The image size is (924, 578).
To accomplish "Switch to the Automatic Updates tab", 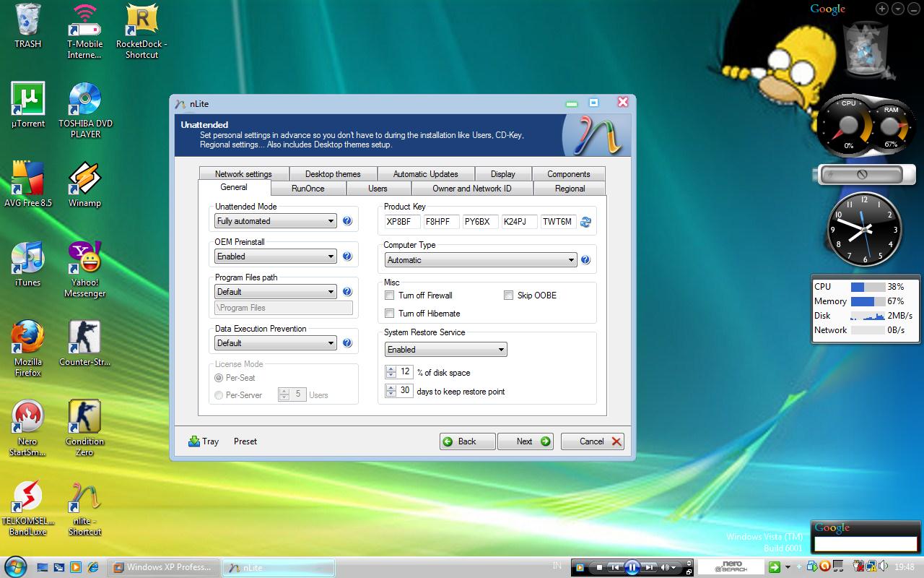I will pyautogui.click(x=426, y=174).
